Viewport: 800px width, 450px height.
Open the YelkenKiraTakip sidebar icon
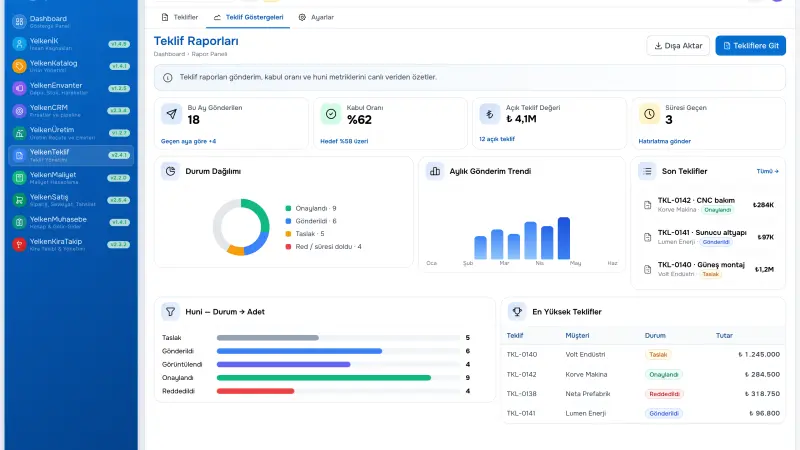pyautogui.click(x=19, y=244)
